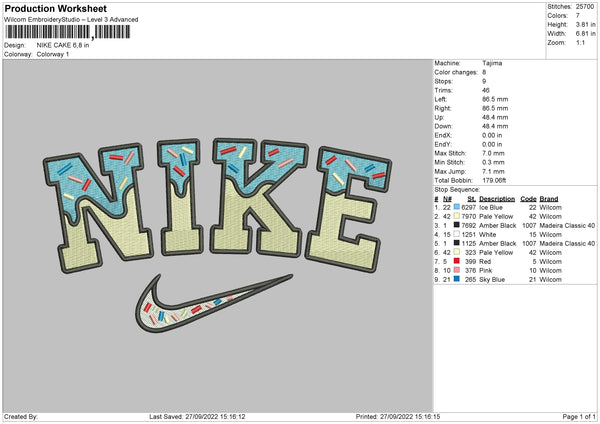Click 'Printed: 27/09/2022 15:16:15' footer
The width and height of the screenshot is (600, 424).
[398, 417]
